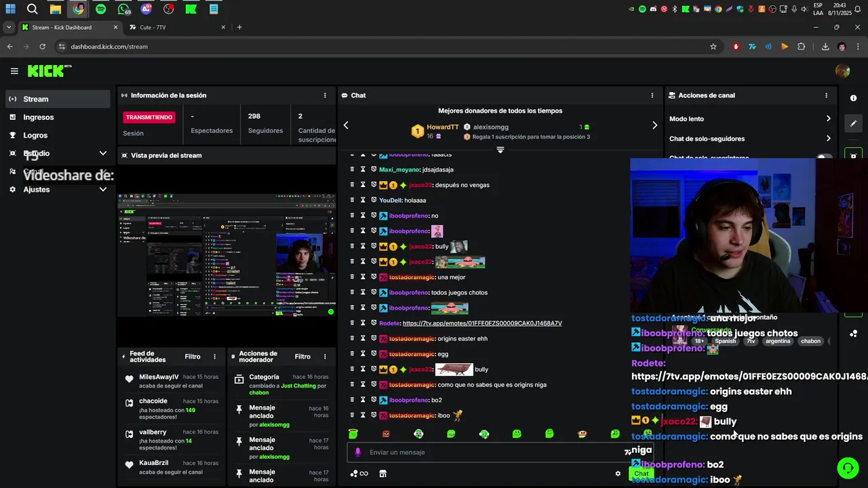868x488 pixels.
Task: Delete YouDell's holaaaa message
Action: point(352,200)
